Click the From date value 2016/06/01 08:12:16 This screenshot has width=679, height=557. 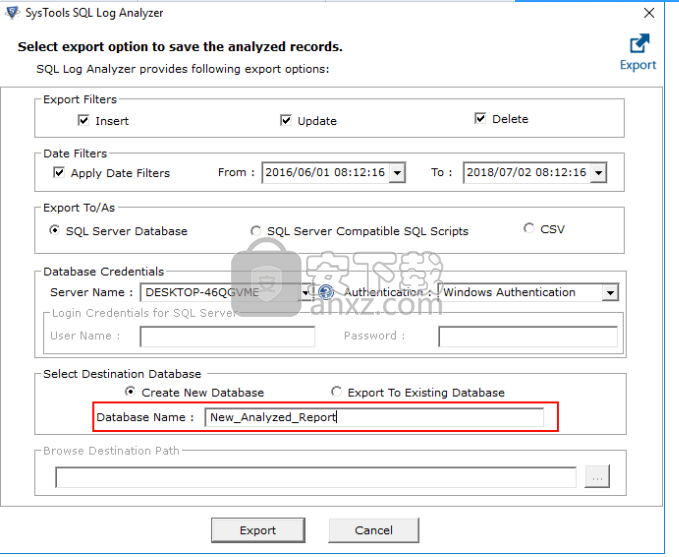[325, 172]
